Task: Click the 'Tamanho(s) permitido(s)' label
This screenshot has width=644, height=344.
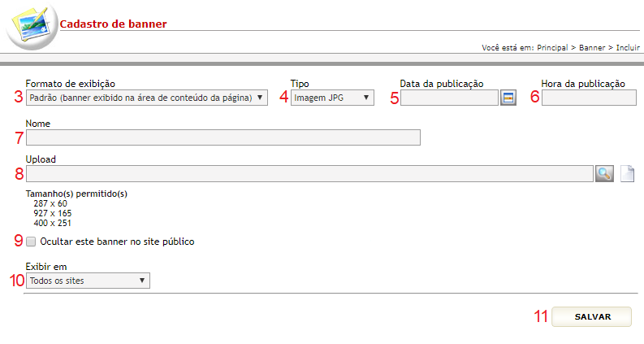Action: click(x=76, y=194)
